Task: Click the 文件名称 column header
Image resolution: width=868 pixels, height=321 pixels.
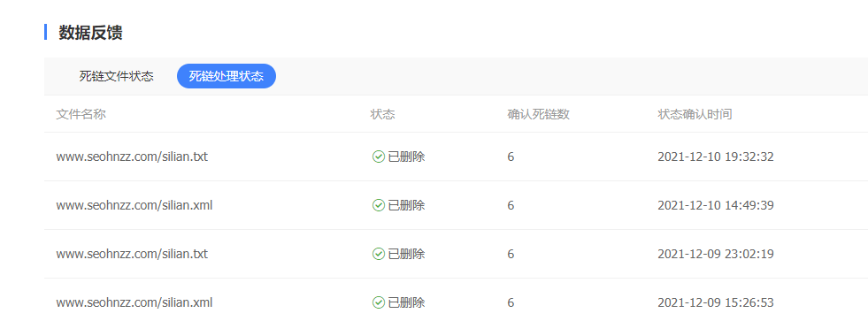Action: (x=81, y=115)
